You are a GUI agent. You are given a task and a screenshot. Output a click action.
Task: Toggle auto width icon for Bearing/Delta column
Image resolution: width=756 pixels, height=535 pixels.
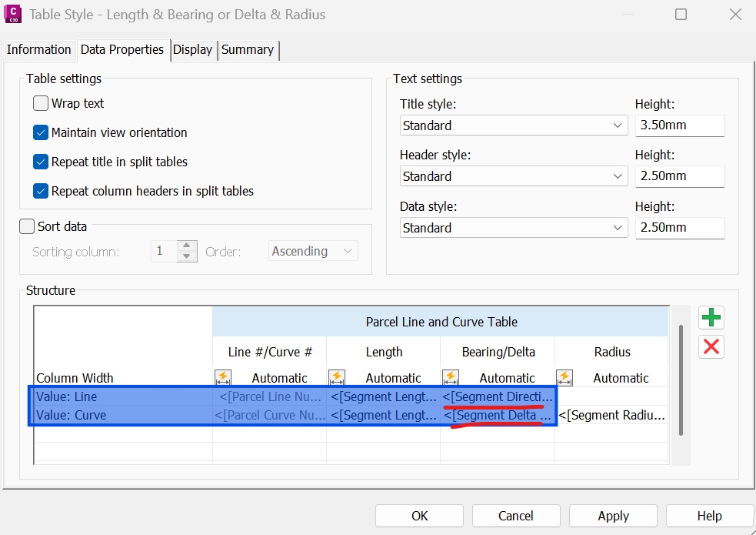click(451, 378)
